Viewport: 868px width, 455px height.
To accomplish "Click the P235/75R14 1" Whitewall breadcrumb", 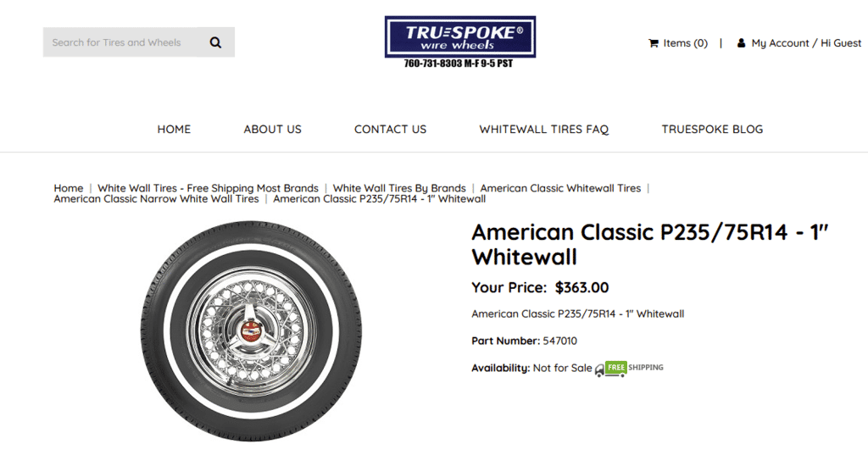I will (x=379, y=199).
